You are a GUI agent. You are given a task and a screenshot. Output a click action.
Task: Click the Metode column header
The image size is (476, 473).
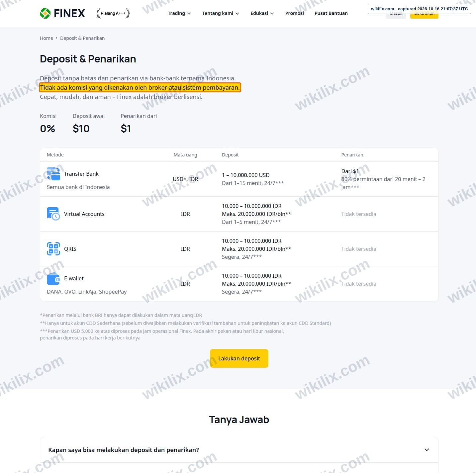[55, 155]
